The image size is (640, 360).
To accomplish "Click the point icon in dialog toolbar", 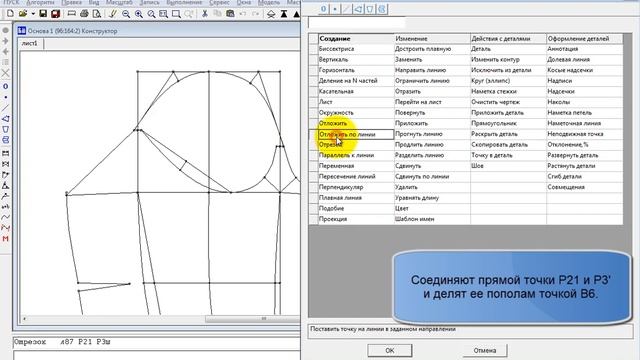I will [335, 9].
